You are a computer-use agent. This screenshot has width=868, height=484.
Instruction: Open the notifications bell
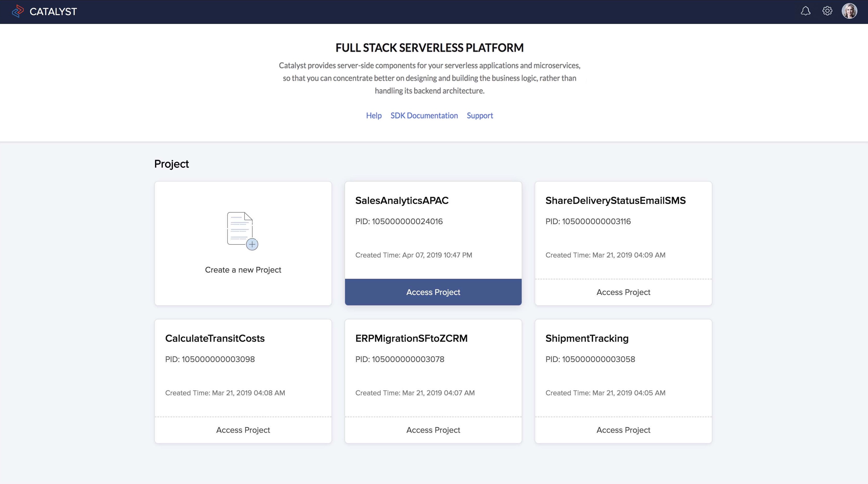[x=805, y=11]
